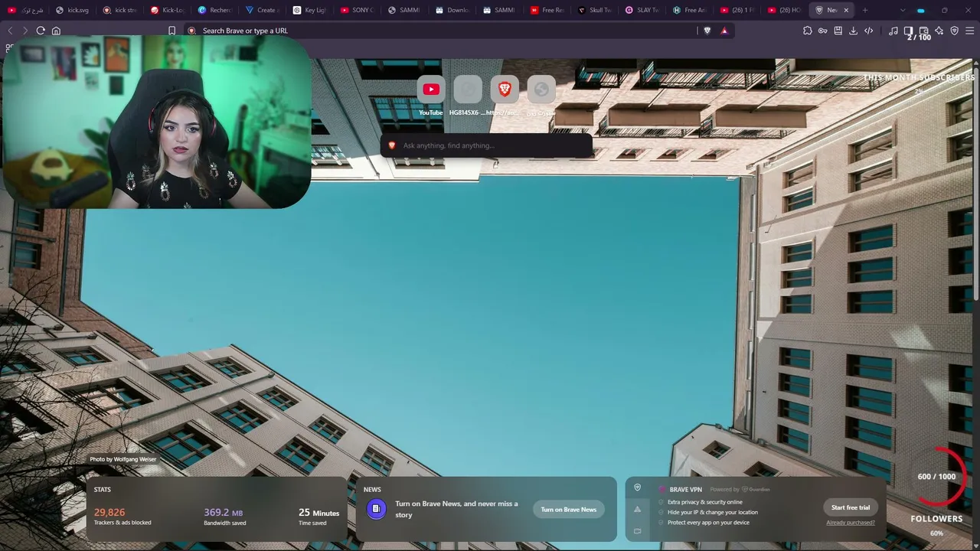The width and height of the screenshot is (980, 551).
Task: Go forward using the forward arrow
Action: click(x=25, y=31)
